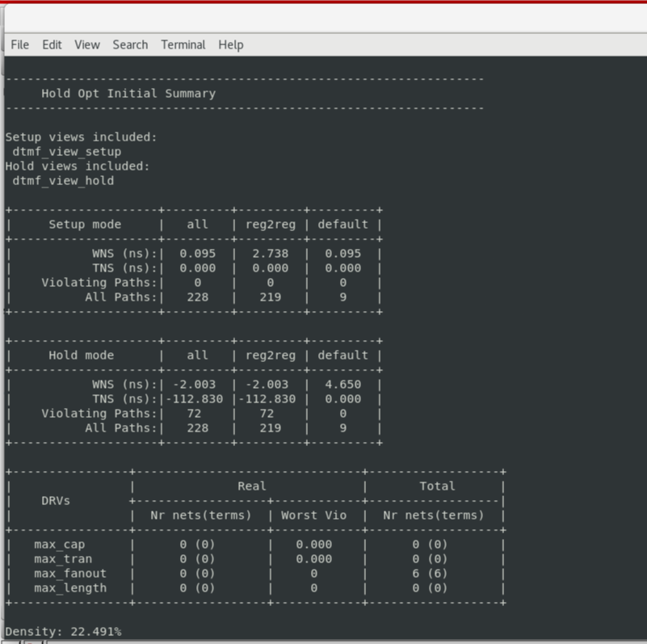The width and height of the screenshot is (647, 644).
Task: Select hold TNS -112.830 in the all column
Action: click(x=194, y=399)
